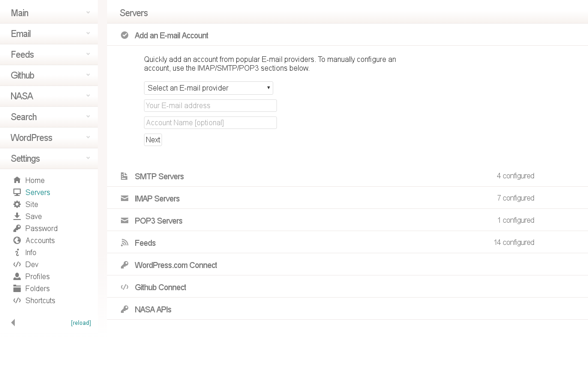Click the Profiles person icon
The image size is (588, 366).
17,276
